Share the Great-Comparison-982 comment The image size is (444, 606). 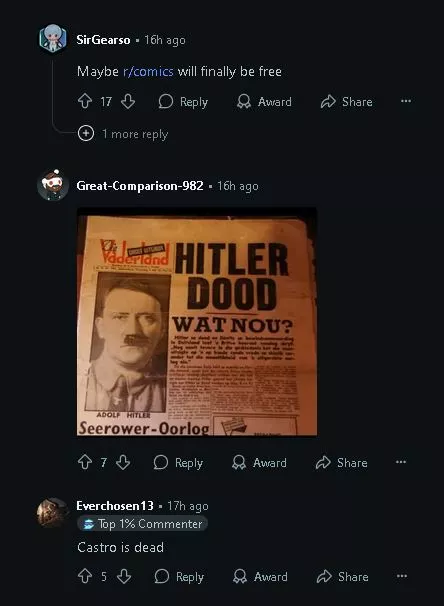coord(342,462)
